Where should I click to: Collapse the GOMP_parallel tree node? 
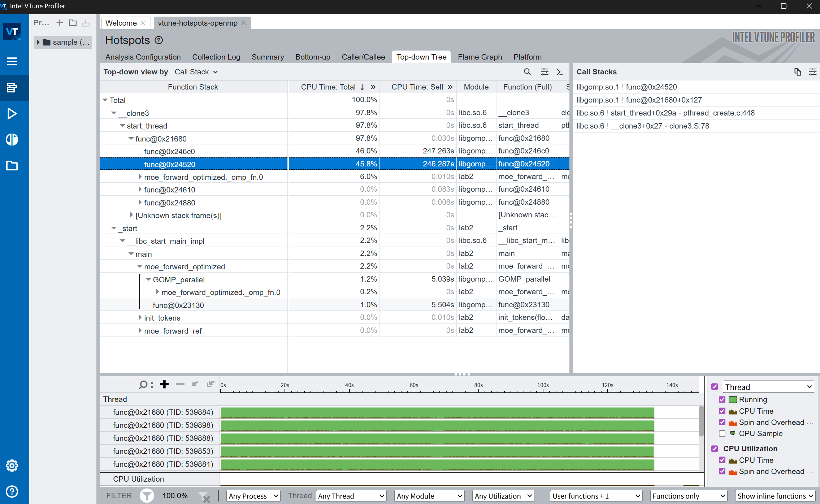click(148, 279)
